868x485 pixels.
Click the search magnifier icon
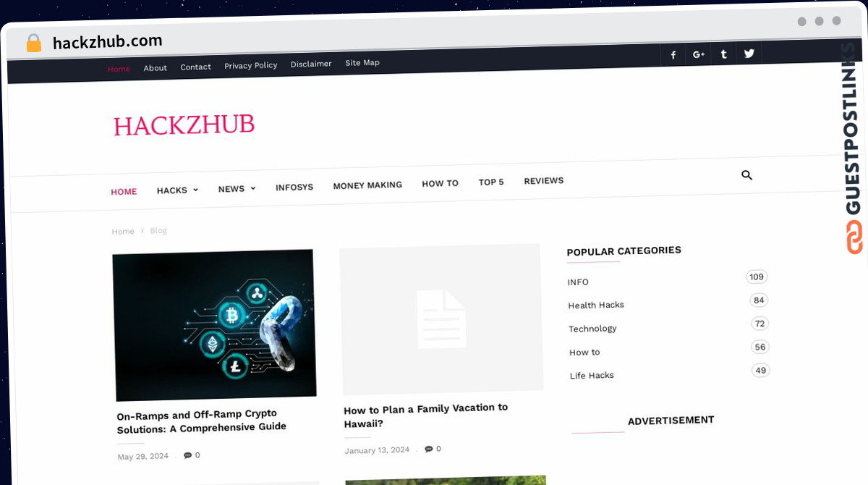747,174
